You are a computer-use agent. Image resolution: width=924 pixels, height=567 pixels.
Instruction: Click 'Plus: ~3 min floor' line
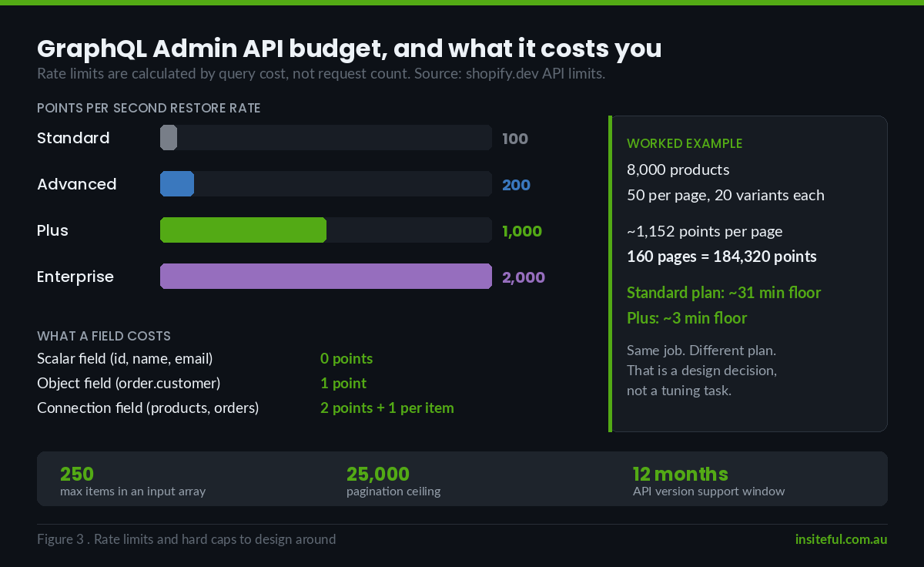click(x=687, y=318)
